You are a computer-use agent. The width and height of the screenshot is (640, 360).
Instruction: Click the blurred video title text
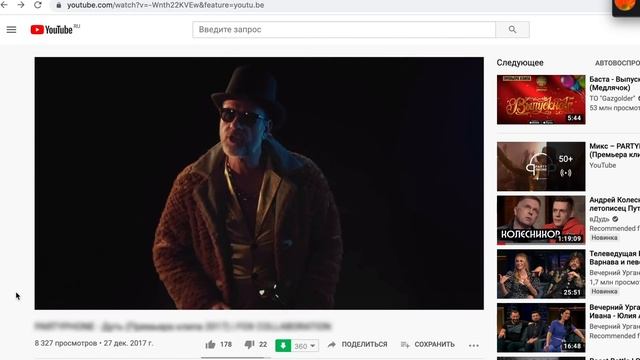click(183, 326)
